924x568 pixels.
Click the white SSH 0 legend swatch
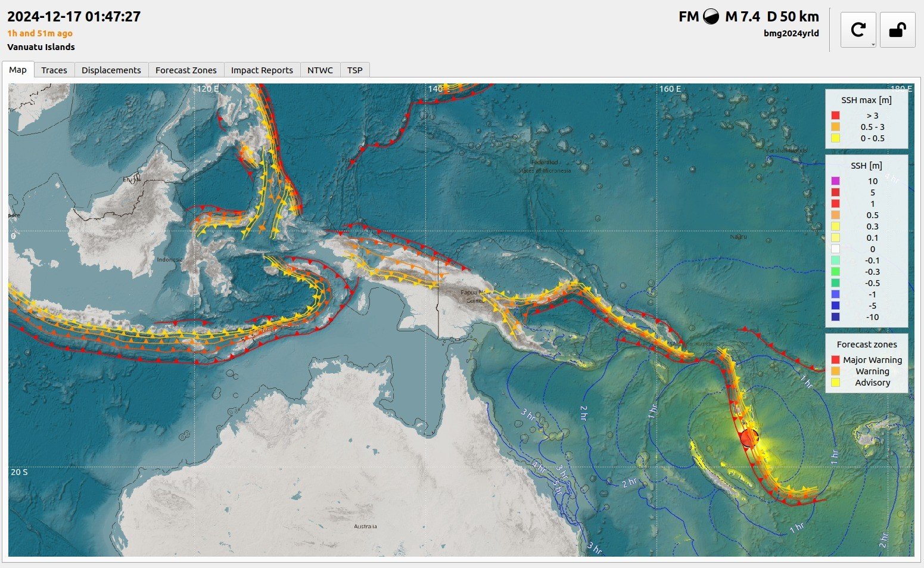coord(835,249)
